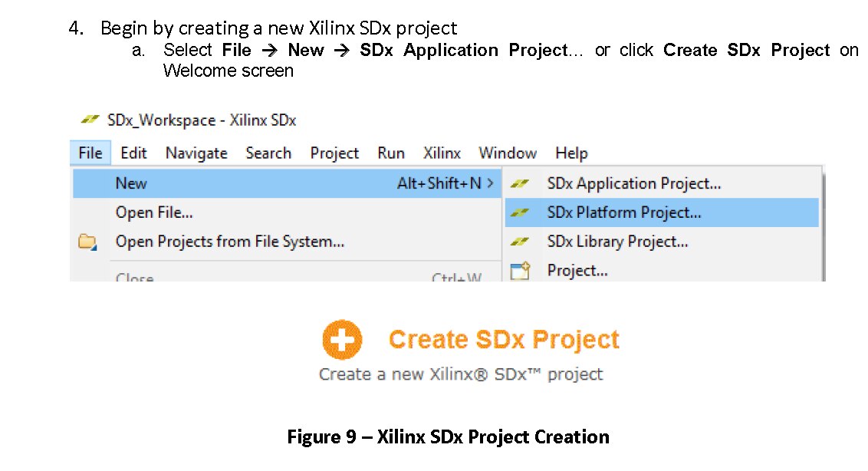
Task: Open the File menu
Action: click(90, 153)
